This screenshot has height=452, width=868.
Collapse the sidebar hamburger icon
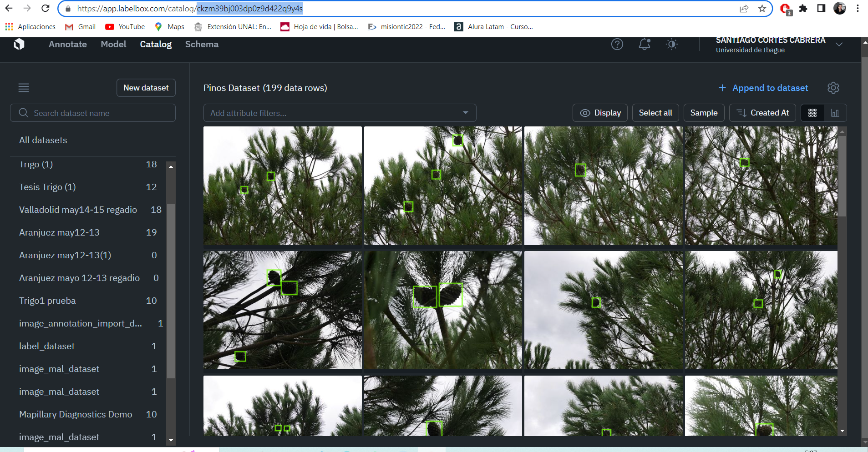[24, 88]
